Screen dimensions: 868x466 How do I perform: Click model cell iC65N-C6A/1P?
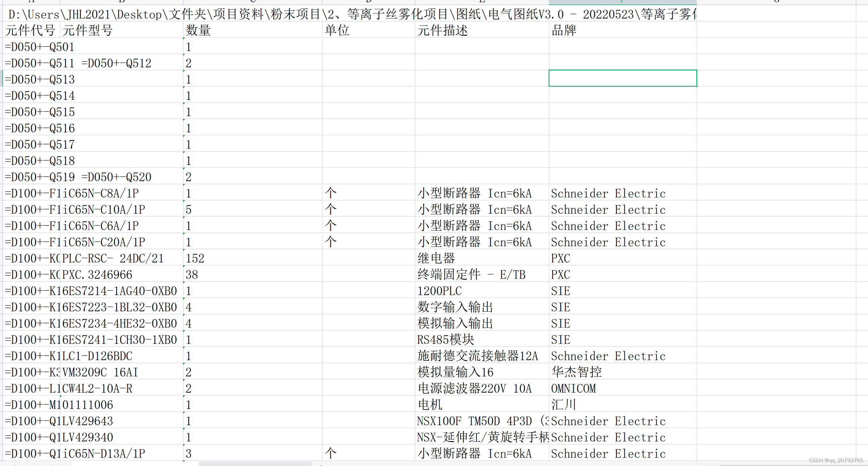click(122, 225)
